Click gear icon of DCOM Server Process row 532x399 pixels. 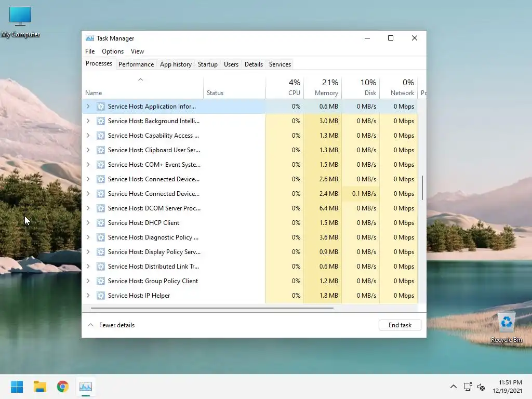pyautogui.click(x=100, y=208)
